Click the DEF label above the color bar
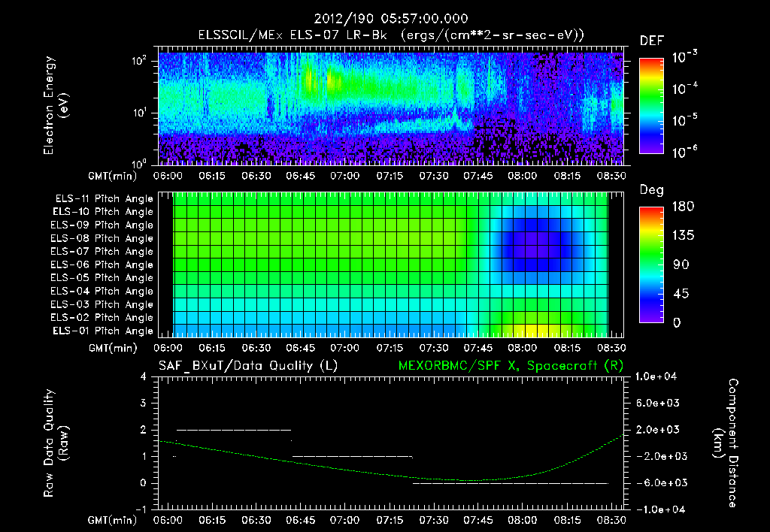The width and height of the screenshot is (770, 532). [x=652, y=41]
